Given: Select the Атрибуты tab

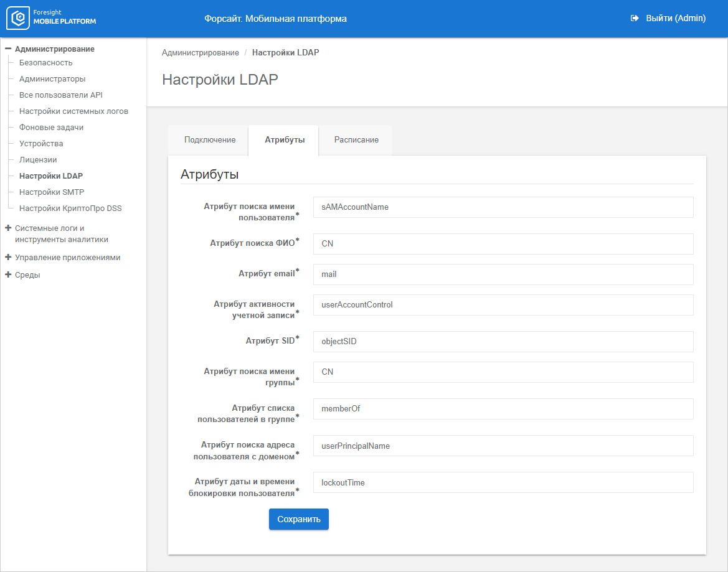Looking at the screenshot, I should [x=285, y=140].
